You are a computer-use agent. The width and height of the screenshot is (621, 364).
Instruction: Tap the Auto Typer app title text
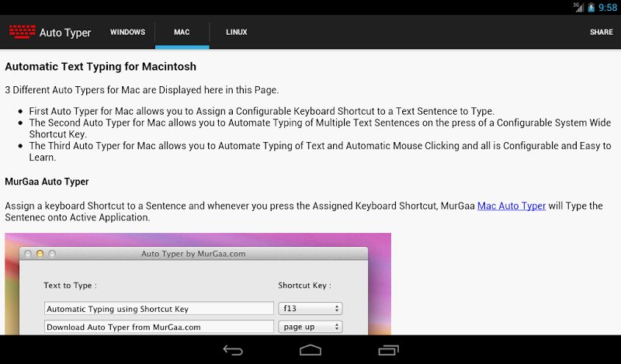(x=65, y=33)
